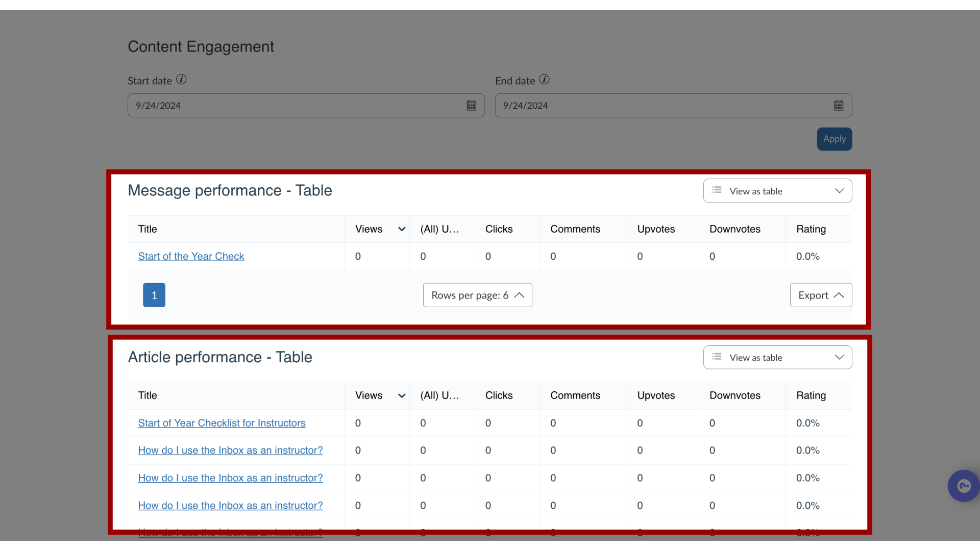The height and width of the screenshot is (551, 980).
Task: Click the table view icon in Message performance
Action: [717, 190]
